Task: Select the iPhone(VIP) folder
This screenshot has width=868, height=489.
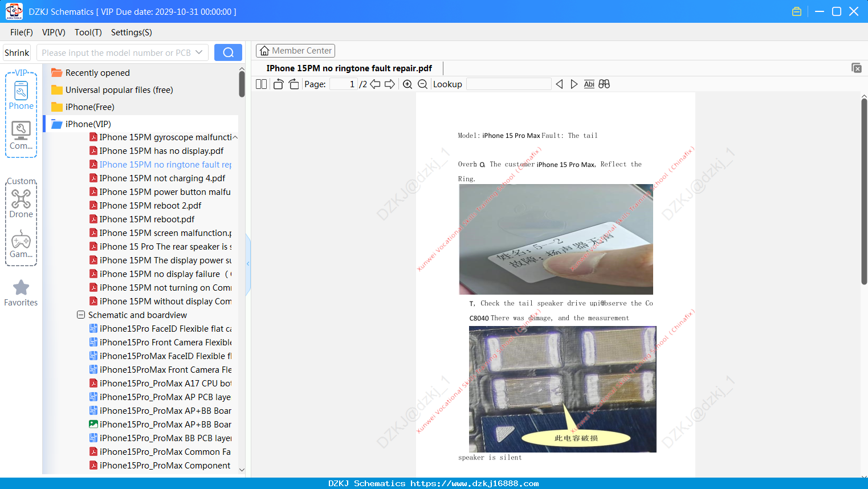Action: point(141,124)
